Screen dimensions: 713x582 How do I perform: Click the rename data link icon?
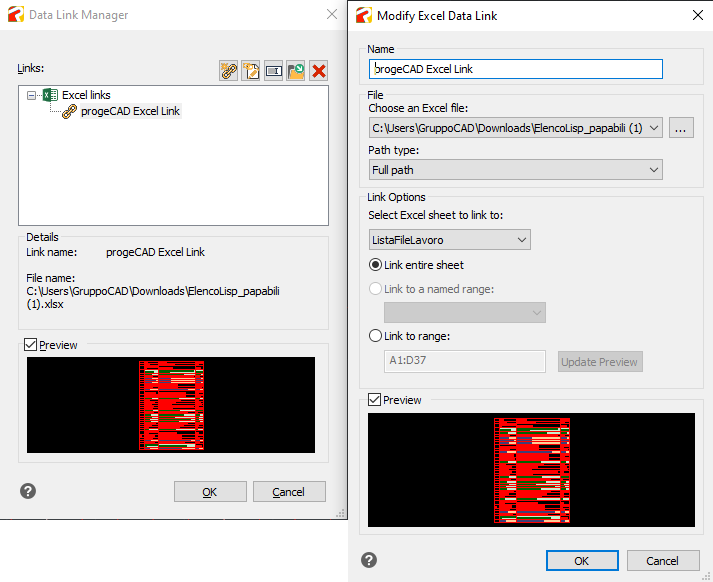274,71
